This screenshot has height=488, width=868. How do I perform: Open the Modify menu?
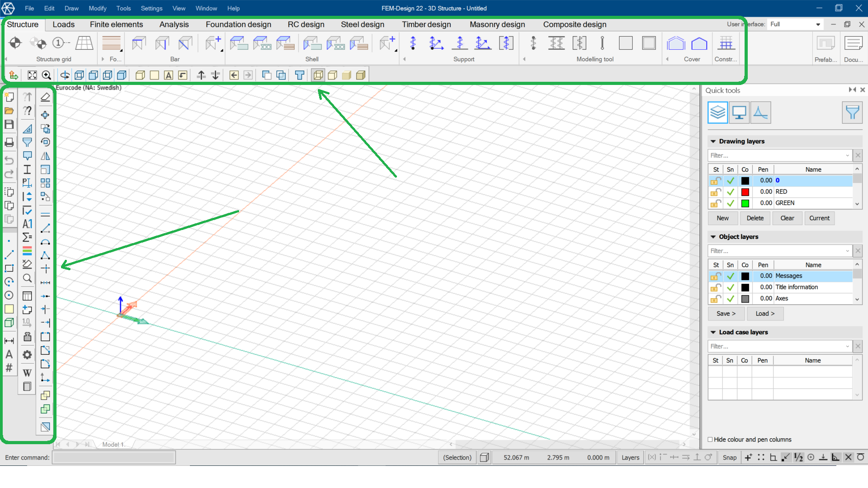(x=97, y=8)
